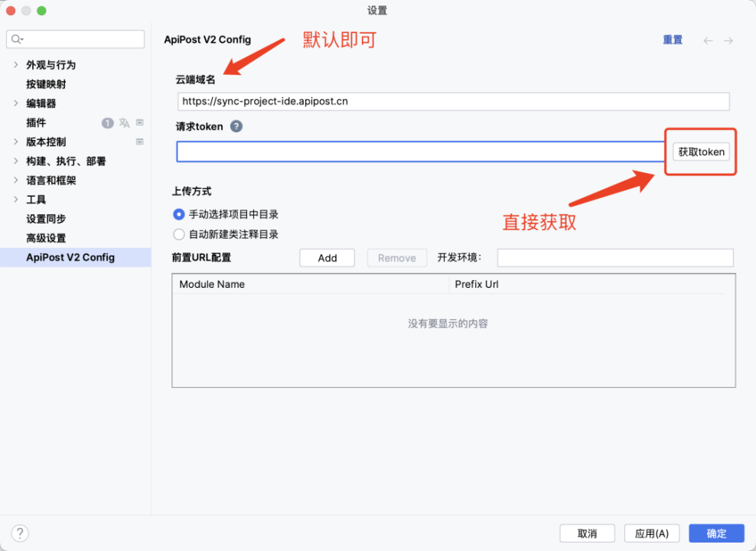756x551 pixels.
Task: Expand the 构建、执行、部署 settings group
Action: tap(16, 161)
